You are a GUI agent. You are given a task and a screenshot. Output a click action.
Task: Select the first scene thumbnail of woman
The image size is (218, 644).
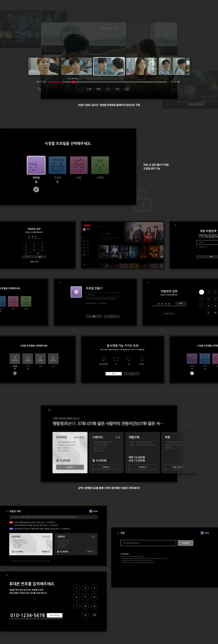point(44,66)
